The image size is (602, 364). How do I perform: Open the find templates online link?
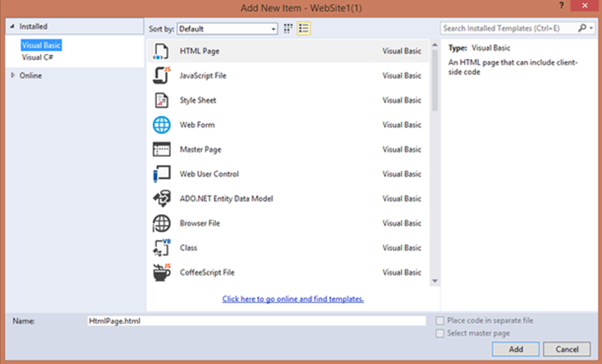click(293, 299)
